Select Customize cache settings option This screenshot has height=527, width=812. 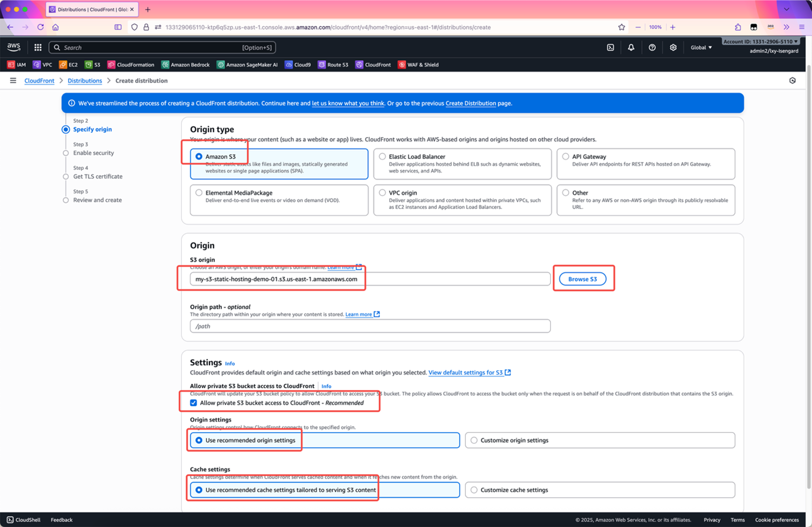pyautogui.click(x=474, y=490)
